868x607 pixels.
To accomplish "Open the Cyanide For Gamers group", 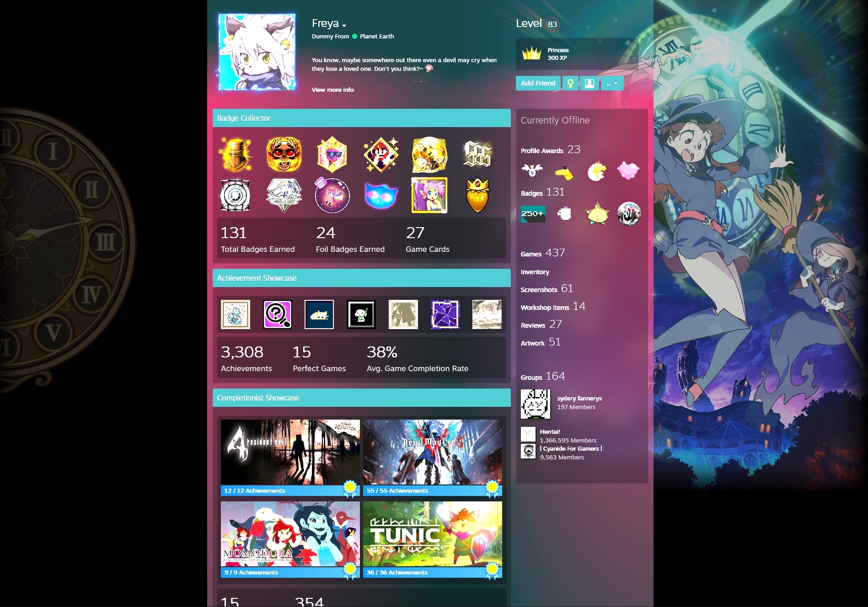I will click(x=571, y=449).
